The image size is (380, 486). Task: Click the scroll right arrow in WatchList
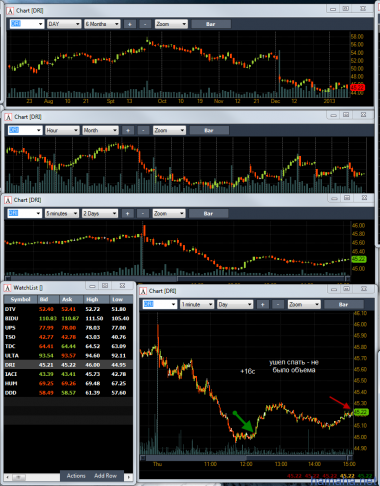tap(129, 477)
